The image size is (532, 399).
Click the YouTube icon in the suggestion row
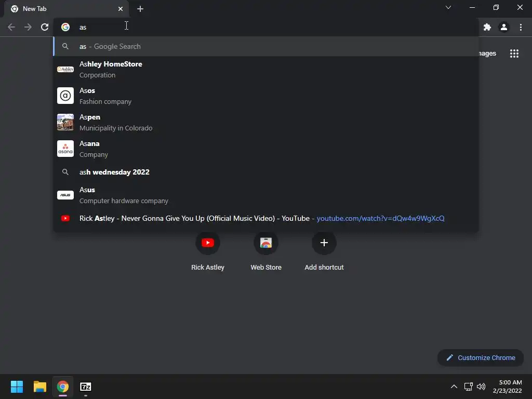pyautogui.click(x=65, y=218)
